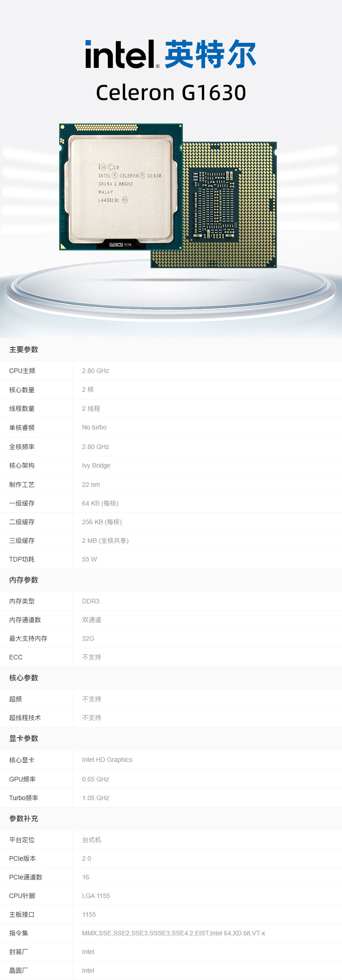Image resolution: width=342 pixels, height=980 pixels.
Task: Click the 核心架构 label
Action: (22, 465)
